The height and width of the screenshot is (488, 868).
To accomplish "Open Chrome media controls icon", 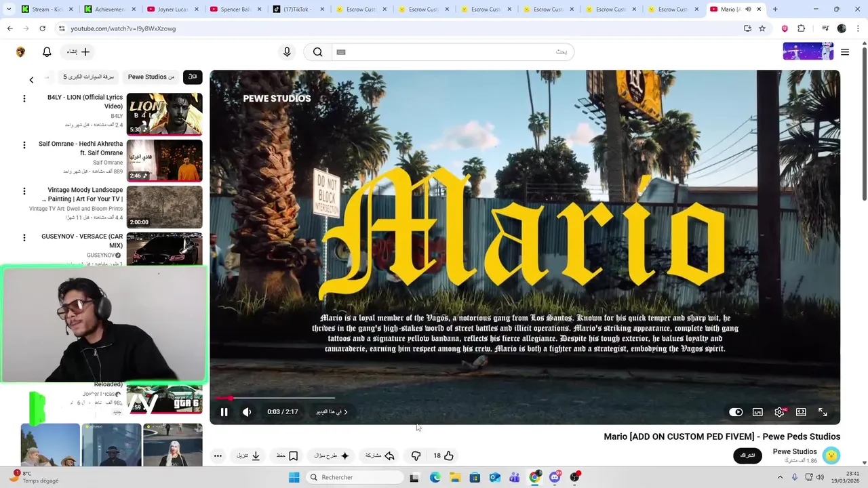I will 825,28.
